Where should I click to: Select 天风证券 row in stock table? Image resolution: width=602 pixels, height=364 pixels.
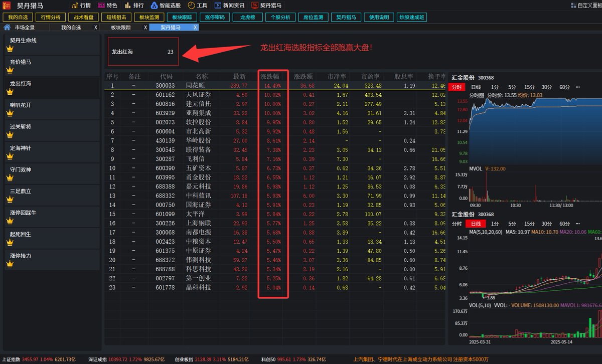(275, 95)
